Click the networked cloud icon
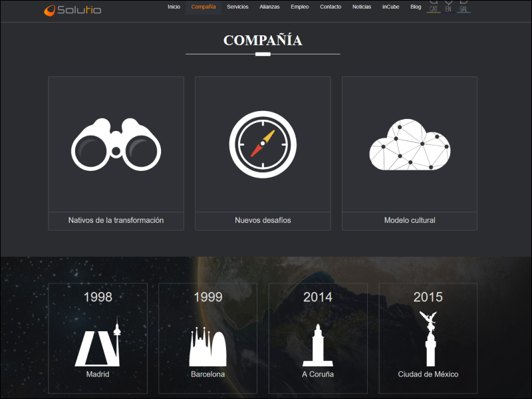Viewport: 532px width, 399px height. pos(410,145)
